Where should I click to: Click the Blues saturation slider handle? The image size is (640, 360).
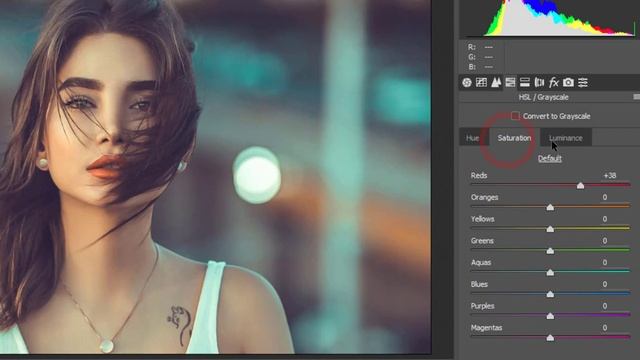[550, 294]
